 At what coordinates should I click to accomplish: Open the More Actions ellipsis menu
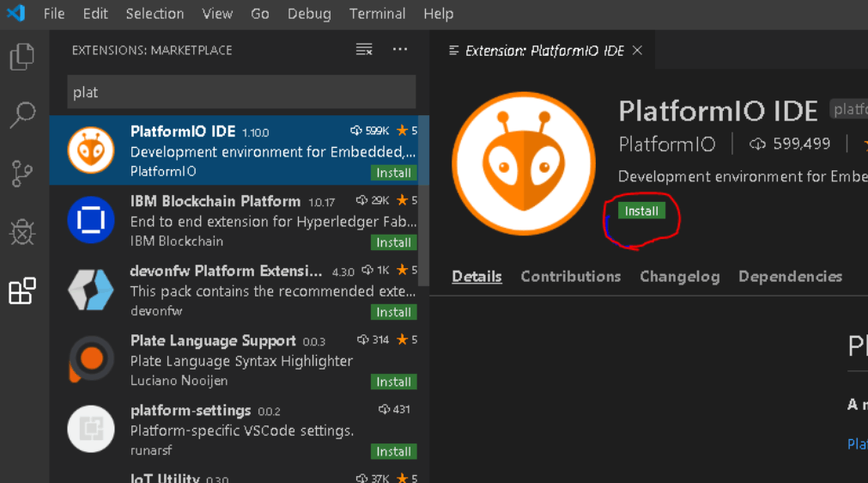pos(400,49)
